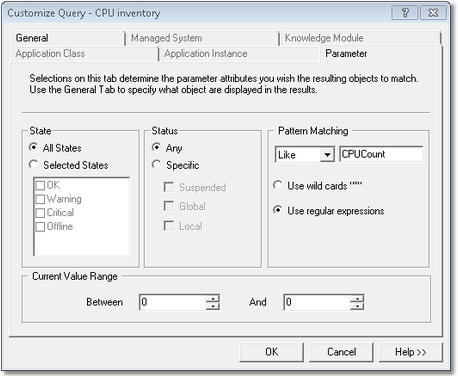Check the Offline state checkbox
This screenshot has width=458, height=378.
point(40,227)
